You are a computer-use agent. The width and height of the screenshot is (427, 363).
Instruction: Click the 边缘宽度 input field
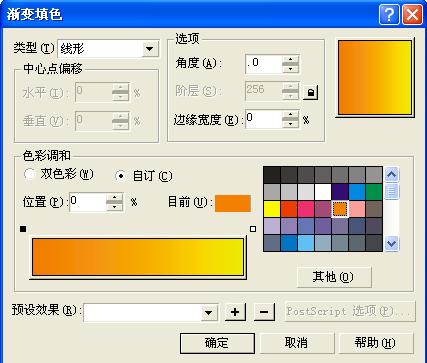point(264,119)
